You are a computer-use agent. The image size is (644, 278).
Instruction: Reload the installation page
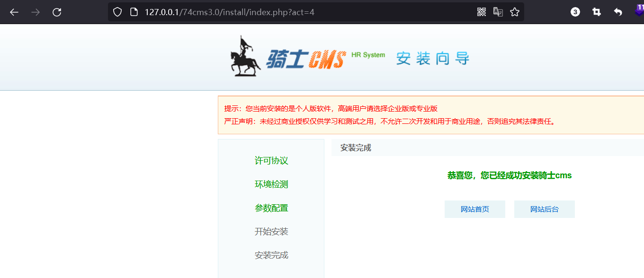click(x=57, y=12)
